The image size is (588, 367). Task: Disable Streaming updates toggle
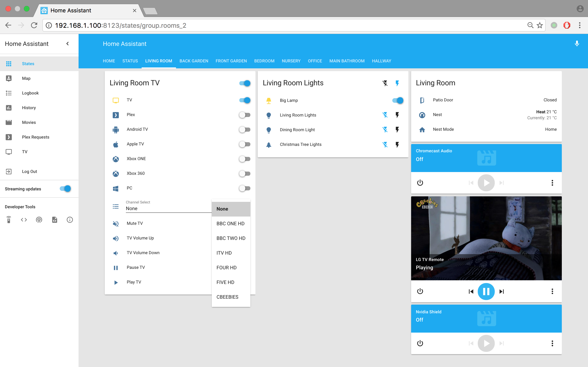[65, 189]
